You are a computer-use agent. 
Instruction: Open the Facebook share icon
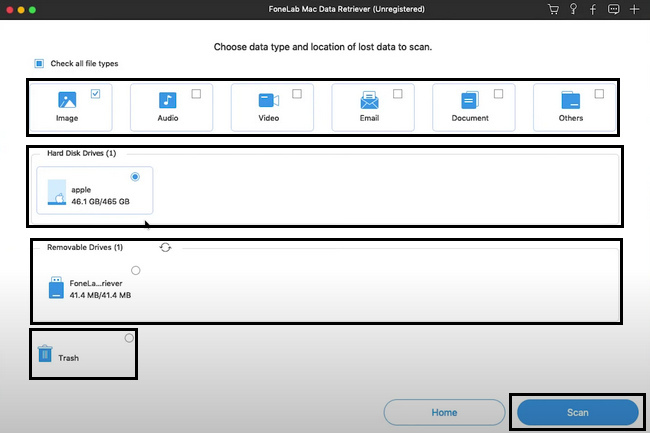593,9
